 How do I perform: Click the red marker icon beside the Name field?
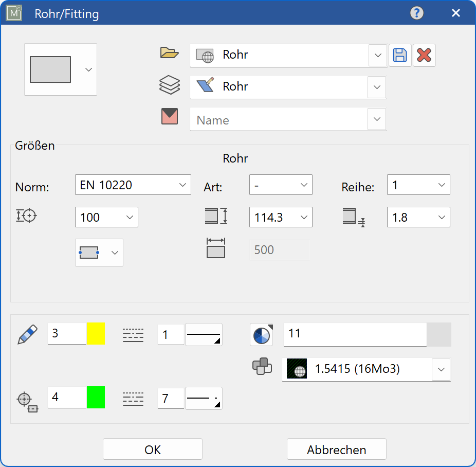point(170,116)
